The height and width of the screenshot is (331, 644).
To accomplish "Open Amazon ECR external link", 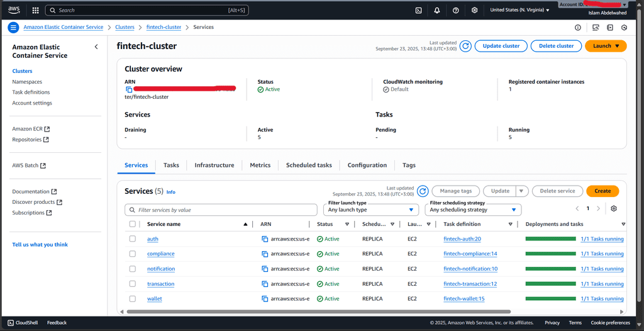I will tap(31, 129).
